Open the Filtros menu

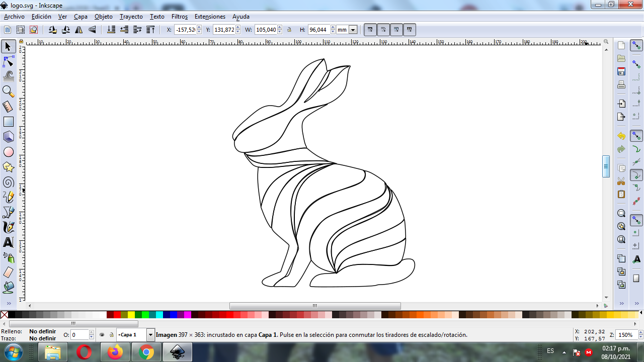(180, 17)
